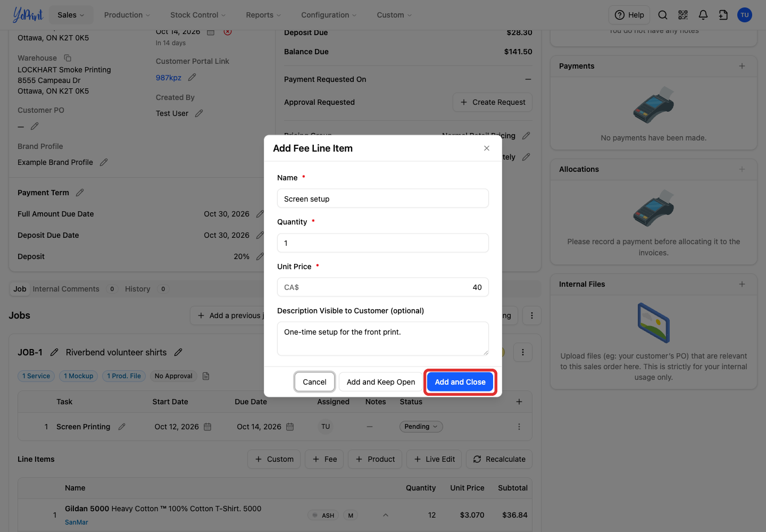Click the Quantity input field
Viewport: 766px width, 532px height.
[383, 243]
